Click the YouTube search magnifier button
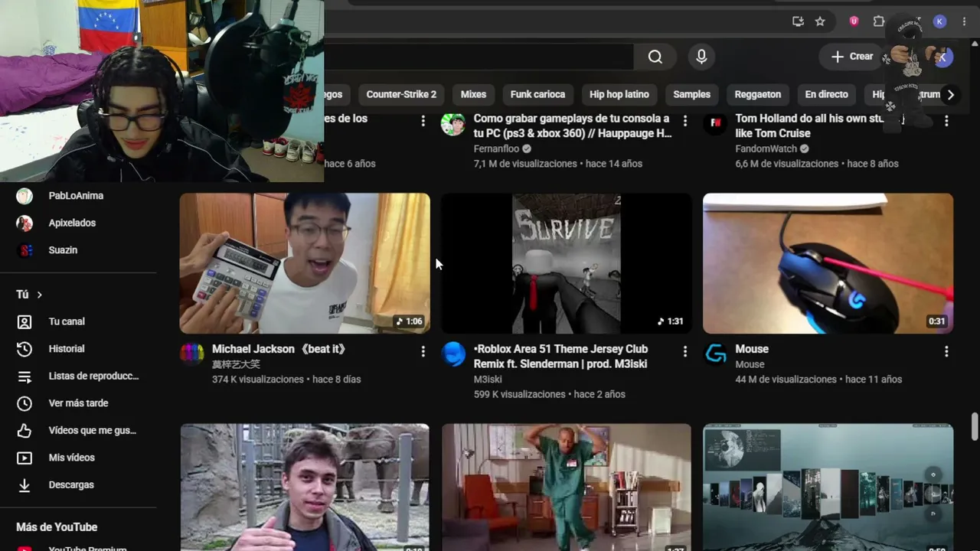Image resolution: width=980 pixels, height=551 pixels. 655,57
